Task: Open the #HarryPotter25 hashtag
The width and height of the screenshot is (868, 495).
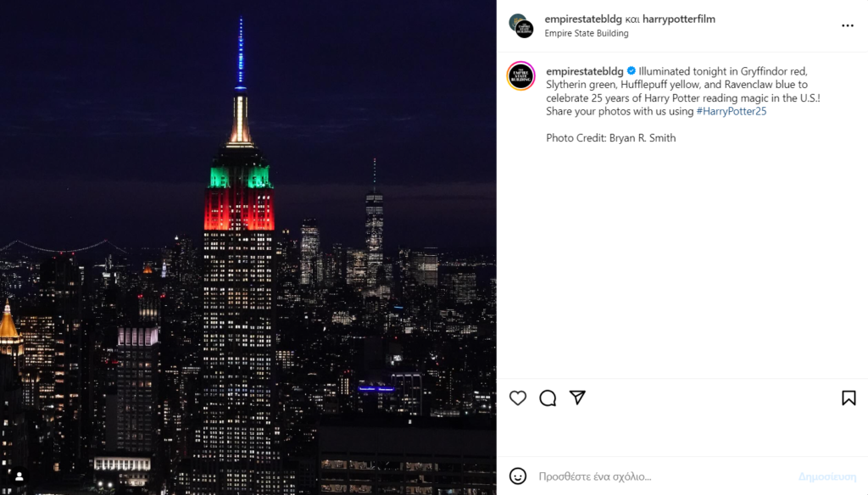Action: click(x=732, y=111)
